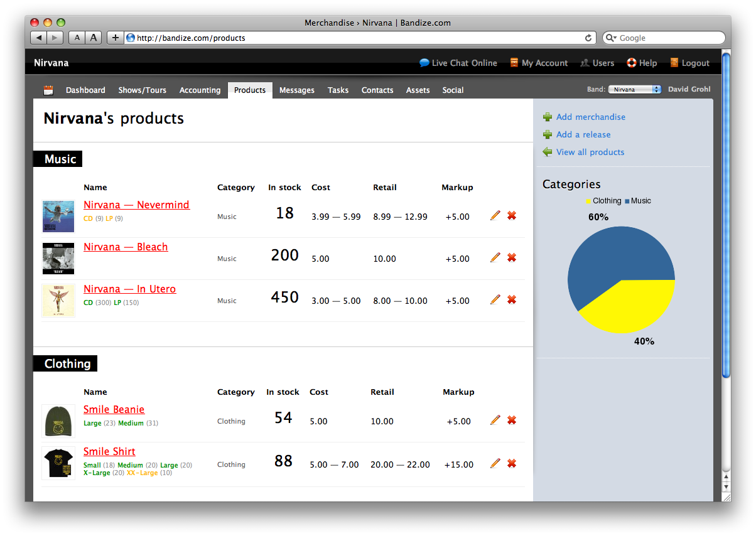Screen dimensions: 756x536
Task: Go to the Social tab
Action: tap(453, 90)
